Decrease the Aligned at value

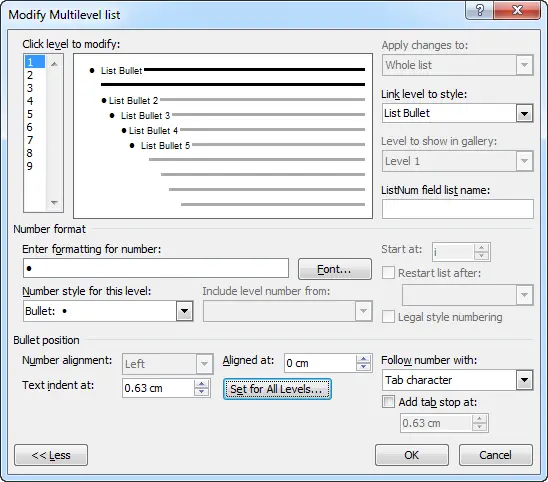click(x=363, y=367)
